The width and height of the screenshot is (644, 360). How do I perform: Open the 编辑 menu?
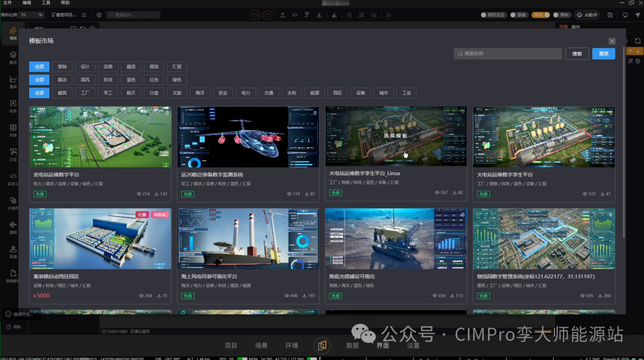27,3
